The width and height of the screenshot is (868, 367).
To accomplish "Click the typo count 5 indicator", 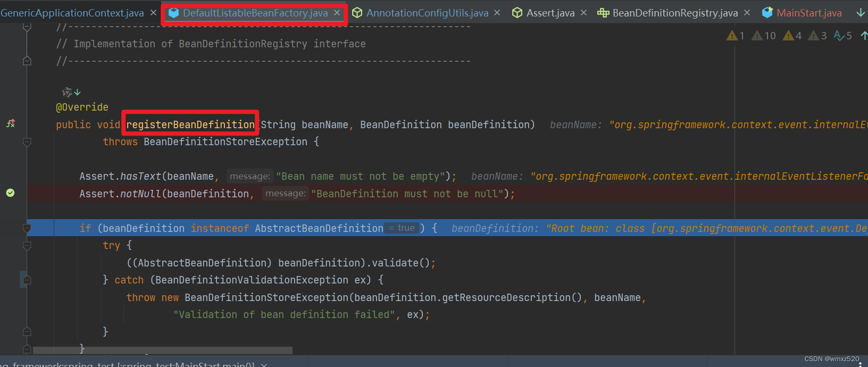I will click(x=843, y=36).
